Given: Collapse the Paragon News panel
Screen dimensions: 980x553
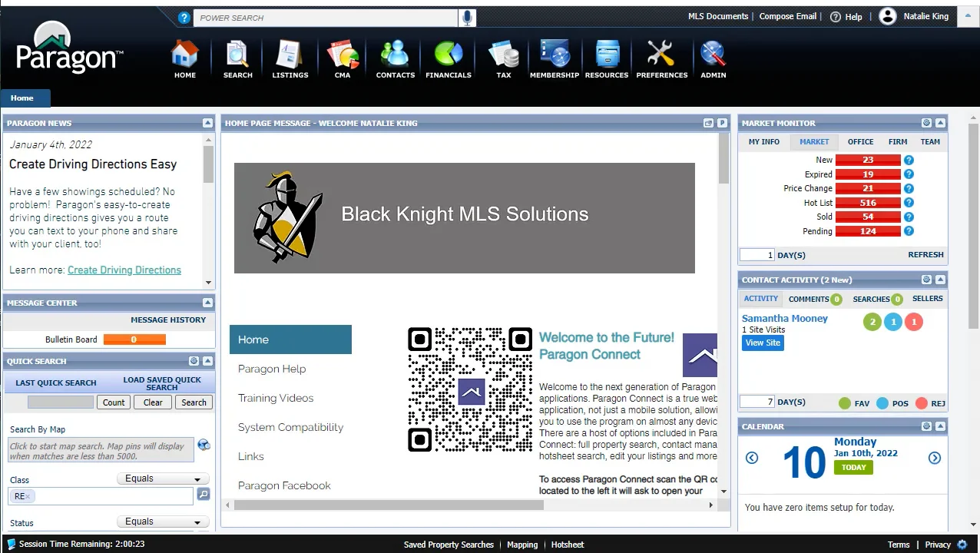Looking at the screenshot, I should pyautogui.click(x=207, y=123).
